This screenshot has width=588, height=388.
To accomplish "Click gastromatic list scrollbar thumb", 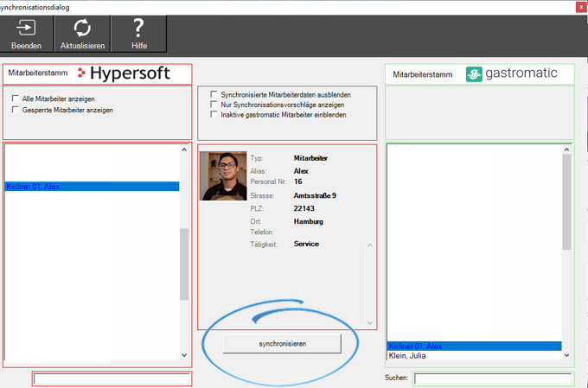I will click(566, 201).
